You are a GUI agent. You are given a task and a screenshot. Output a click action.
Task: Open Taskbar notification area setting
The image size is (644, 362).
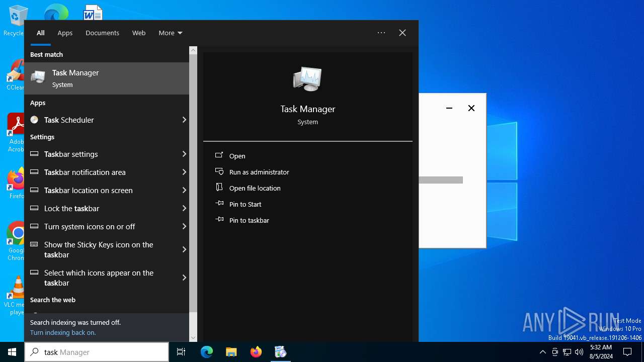tap(102, 172)
